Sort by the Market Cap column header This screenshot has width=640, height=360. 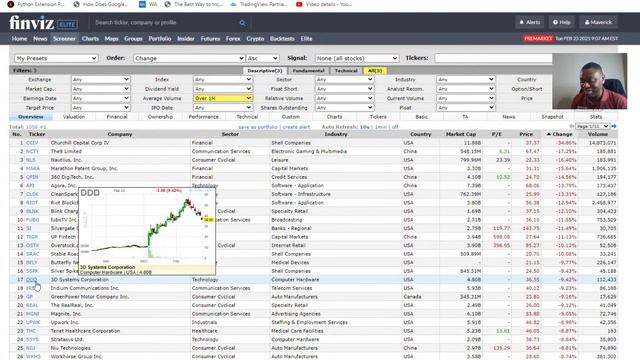[461, 134]
